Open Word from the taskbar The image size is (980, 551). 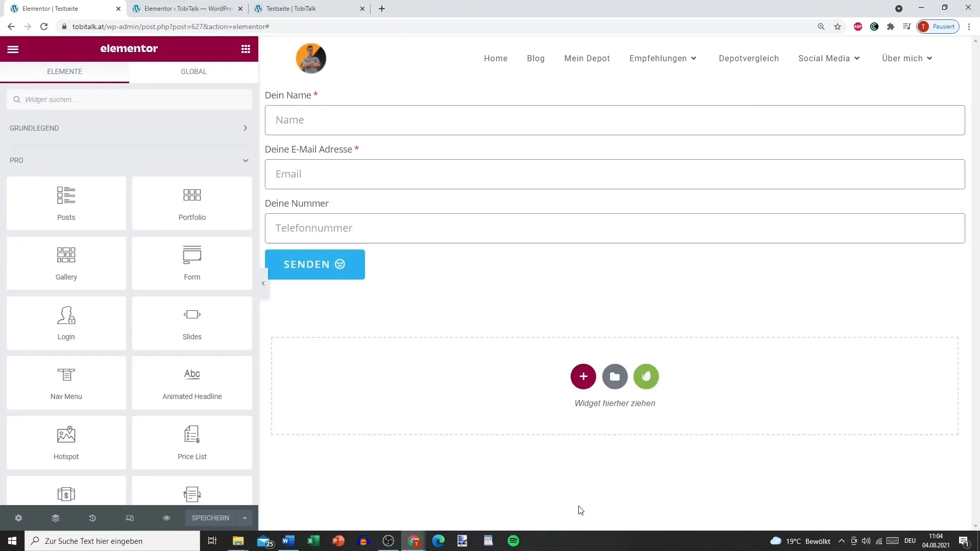pos(288,541)
